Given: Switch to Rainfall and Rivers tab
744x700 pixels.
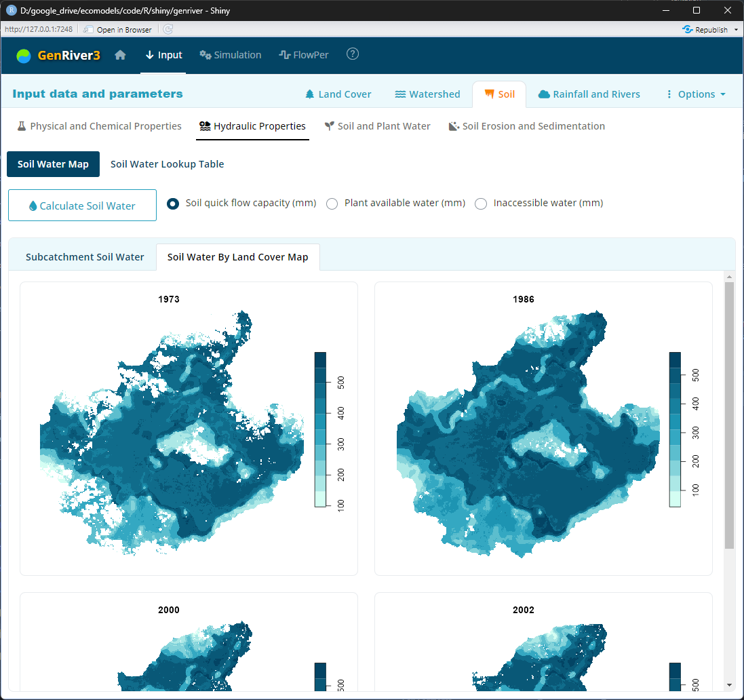Looking at the screenshot, I should click(x=589, y=94).
